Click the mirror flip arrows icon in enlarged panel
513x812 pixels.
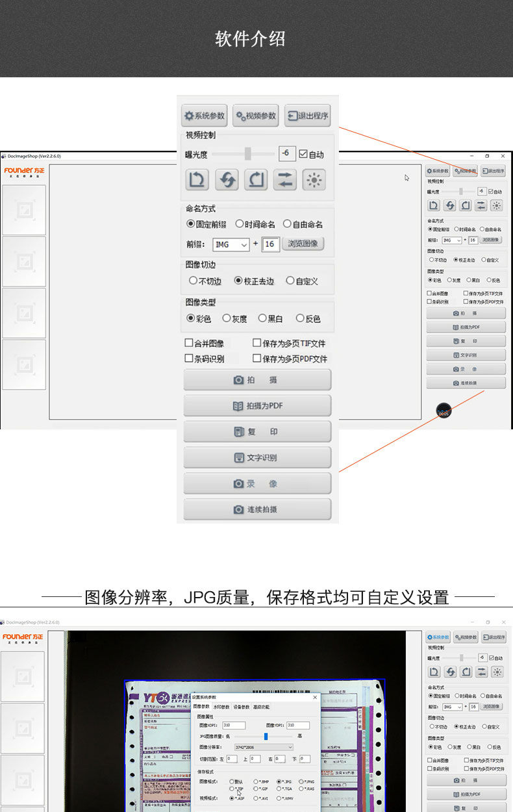coord(284,179)
